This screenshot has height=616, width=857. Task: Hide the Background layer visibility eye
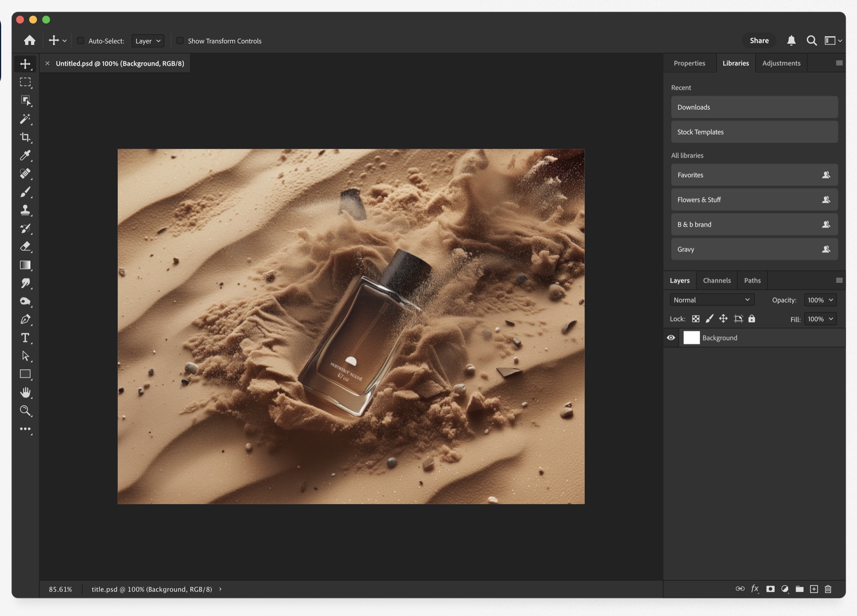coord(671,338)
